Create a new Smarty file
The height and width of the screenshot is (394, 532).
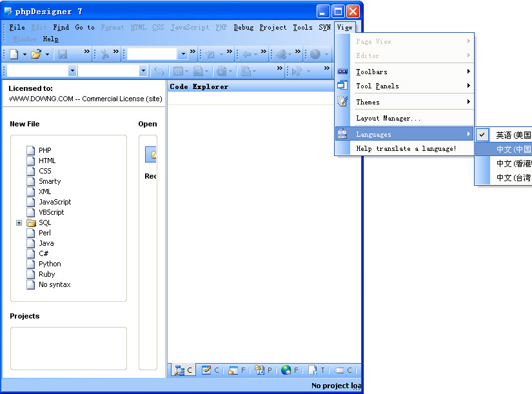coord(50,181)
